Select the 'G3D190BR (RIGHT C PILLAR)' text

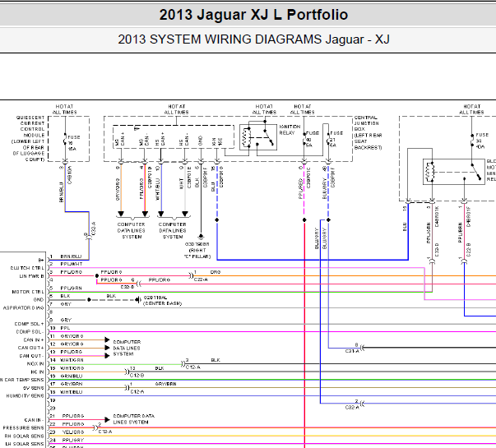pos(197,250)
